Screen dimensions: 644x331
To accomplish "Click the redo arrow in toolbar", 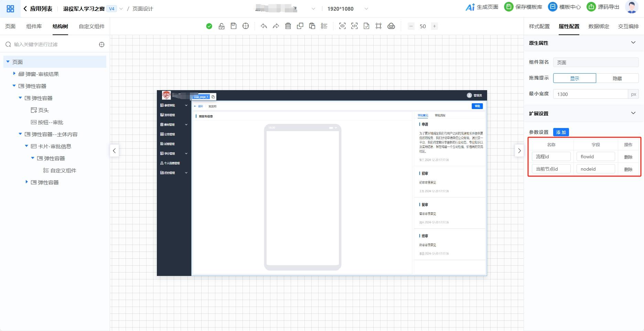I will pyautogui.click(x=276, y=26).
